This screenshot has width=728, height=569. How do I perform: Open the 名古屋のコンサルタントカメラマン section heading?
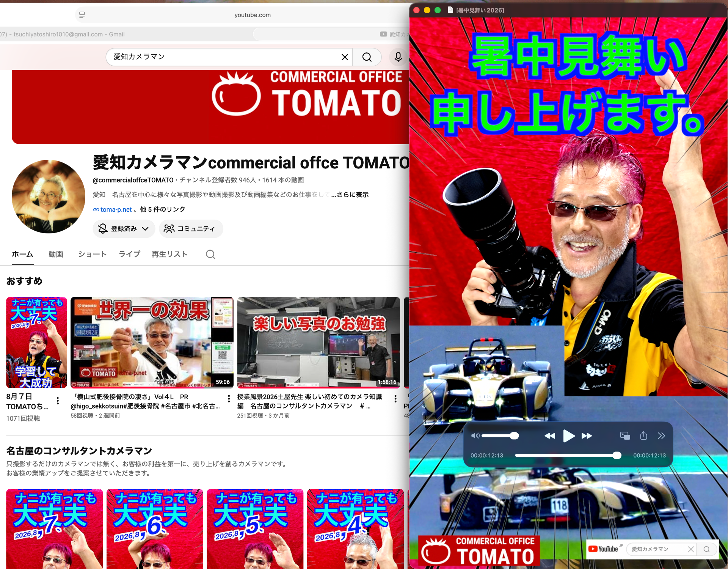tap(79, 451)
